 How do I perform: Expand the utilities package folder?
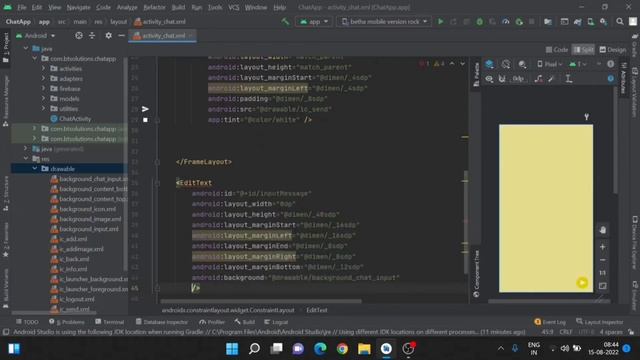tap(43, 109)
